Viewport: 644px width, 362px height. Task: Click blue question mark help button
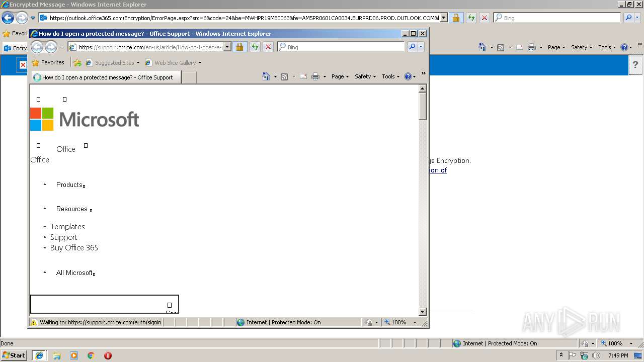coord(635,65)
